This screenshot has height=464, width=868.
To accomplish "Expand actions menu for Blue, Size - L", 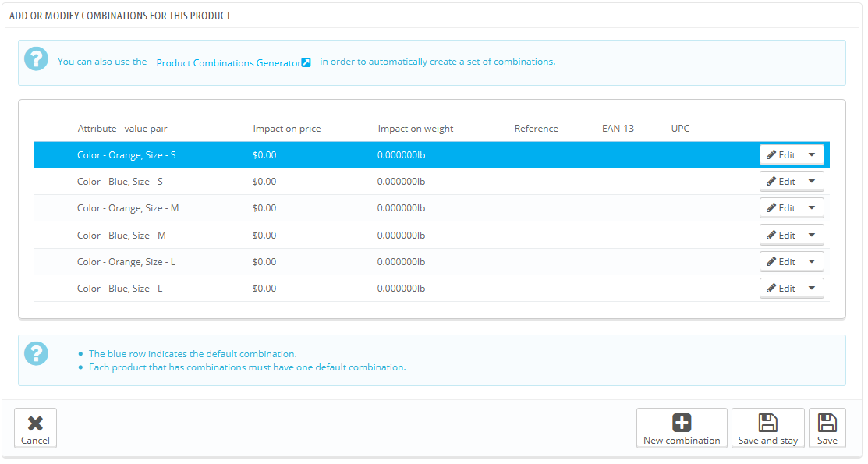I will (x=813, y=289).
